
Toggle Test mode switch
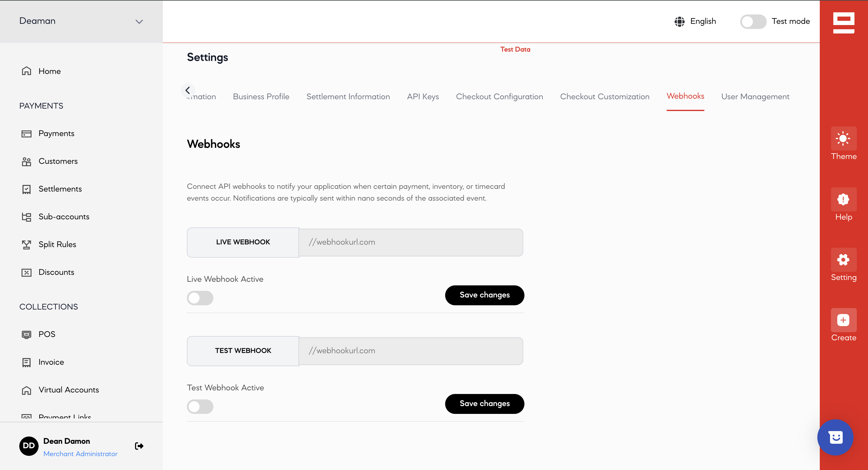[753, 22]
